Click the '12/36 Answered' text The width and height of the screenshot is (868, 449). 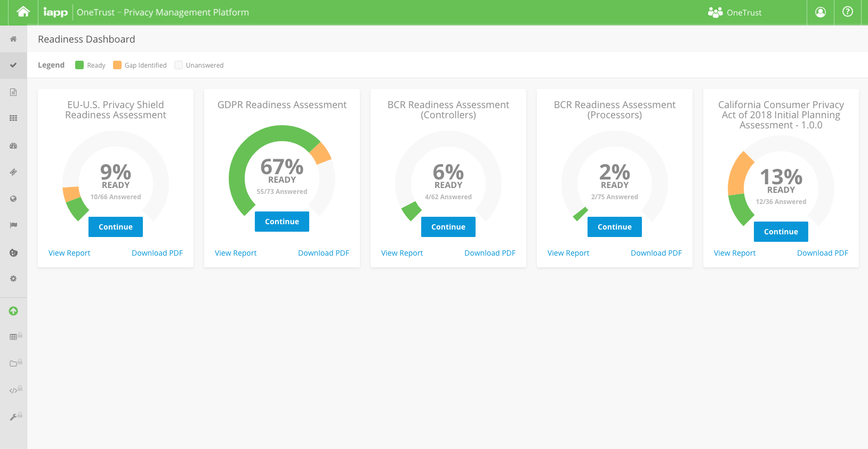pos(781,202)
